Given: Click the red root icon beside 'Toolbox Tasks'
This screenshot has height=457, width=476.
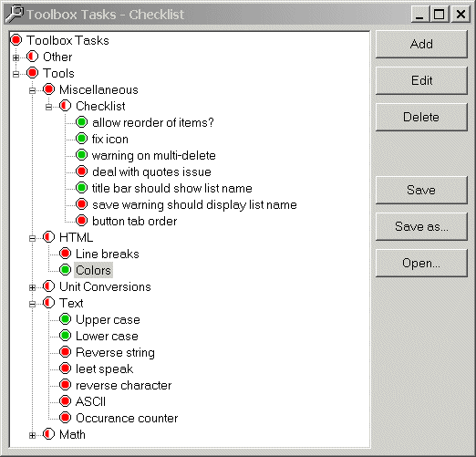Looking at the screenshot, I should pos(16,40).
